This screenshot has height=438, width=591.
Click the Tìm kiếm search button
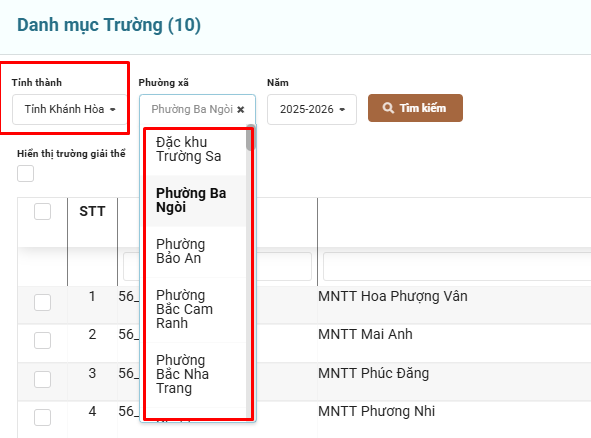pyautogui.click(x=415, y=108)
